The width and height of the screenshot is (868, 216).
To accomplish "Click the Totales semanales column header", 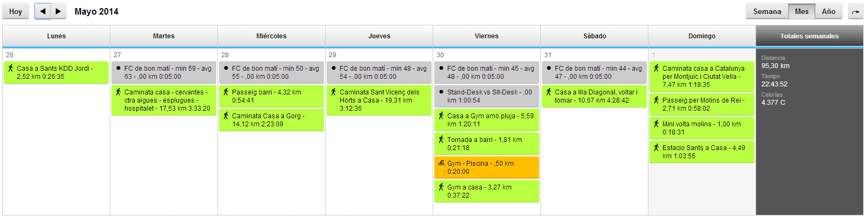I will tap(809, 36).
